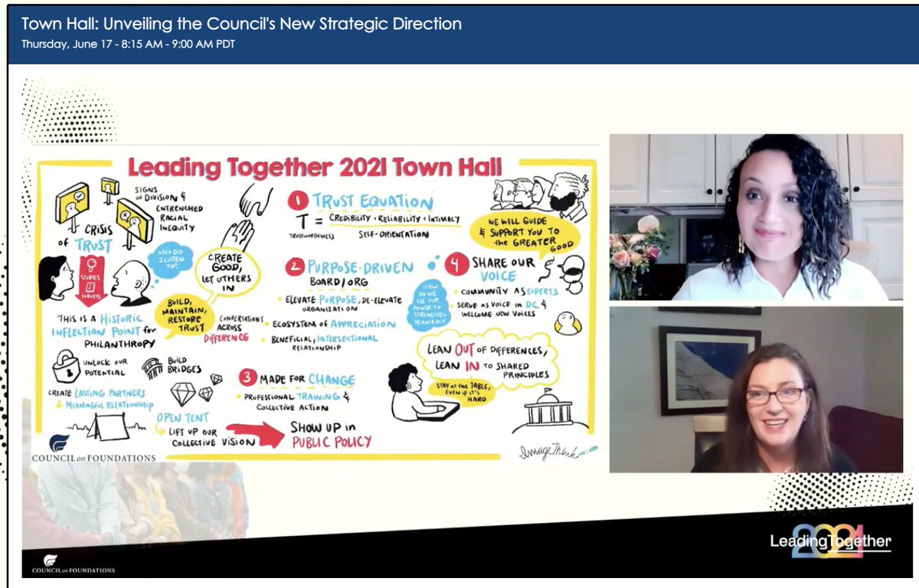Viewport: 919px width, 588px height.
Task: Click the slide heading "Leading Together 2021 Town Hall"
Action: coord(315,167)
